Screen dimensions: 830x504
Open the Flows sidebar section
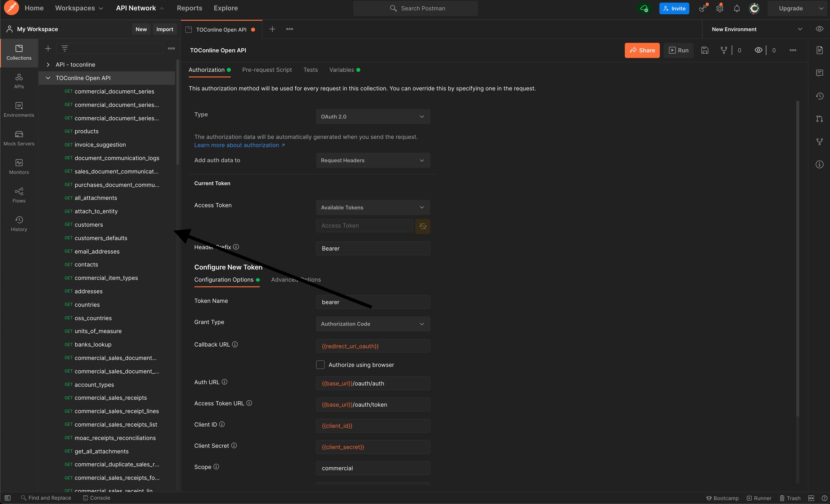coord(19,195)
